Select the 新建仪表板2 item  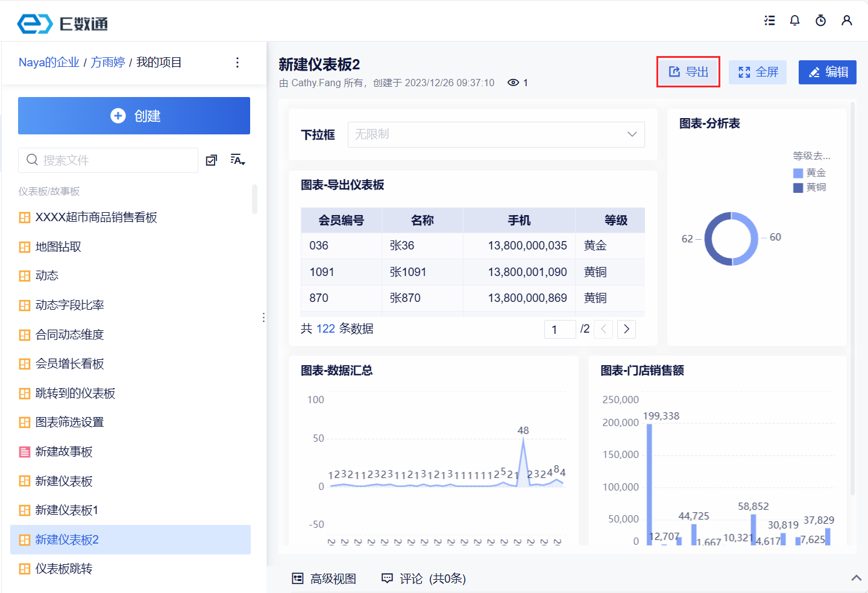[130, 540]
